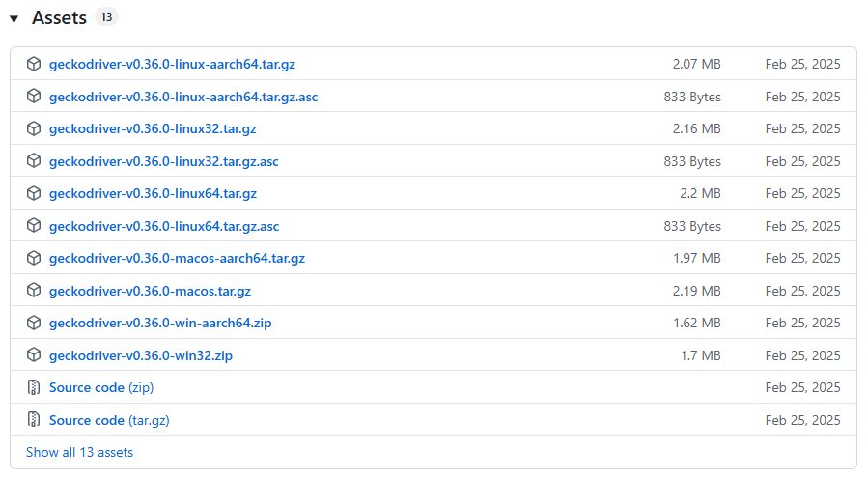Image resolution: width=868 pixels, height=480 pixels.
Task: Click date in the linux-aarch64.tar.gz row
Action: point(802,64)
